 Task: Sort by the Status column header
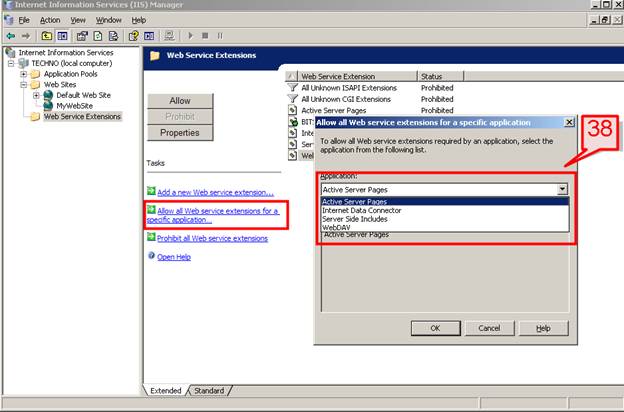tap(441, 76)
